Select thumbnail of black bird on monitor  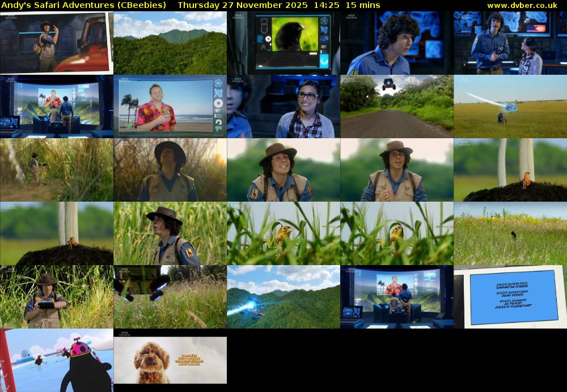(x=283, y=43)
